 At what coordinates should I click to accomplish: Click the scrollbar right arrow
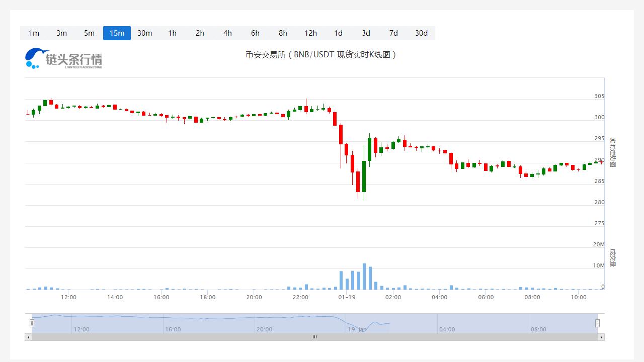601,337
